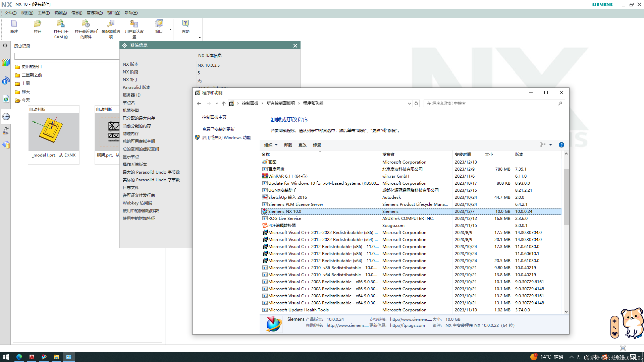Image resolution: width=644 pixels, height=362 pixels.
Task: Open the 组织 organize dropdown
Action: click(271, 145)
